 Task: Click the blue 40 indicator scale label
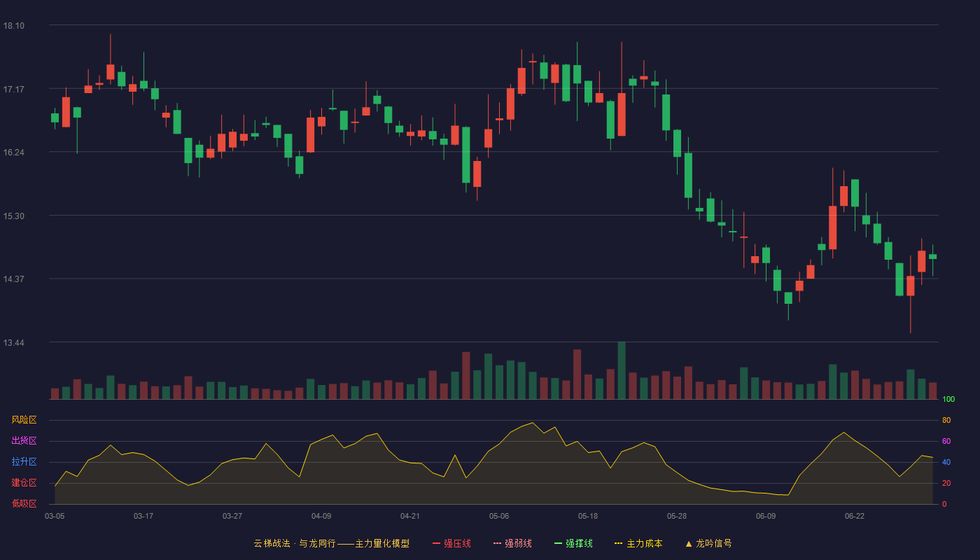coord(946,463)
